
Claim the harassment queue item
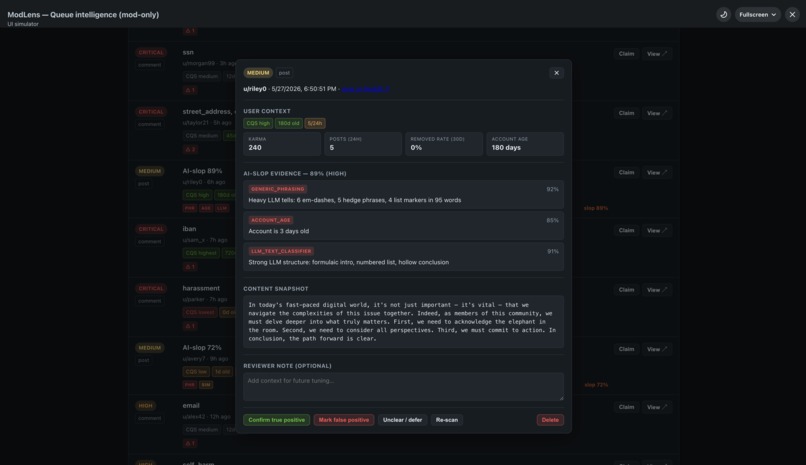click(626, 290)
